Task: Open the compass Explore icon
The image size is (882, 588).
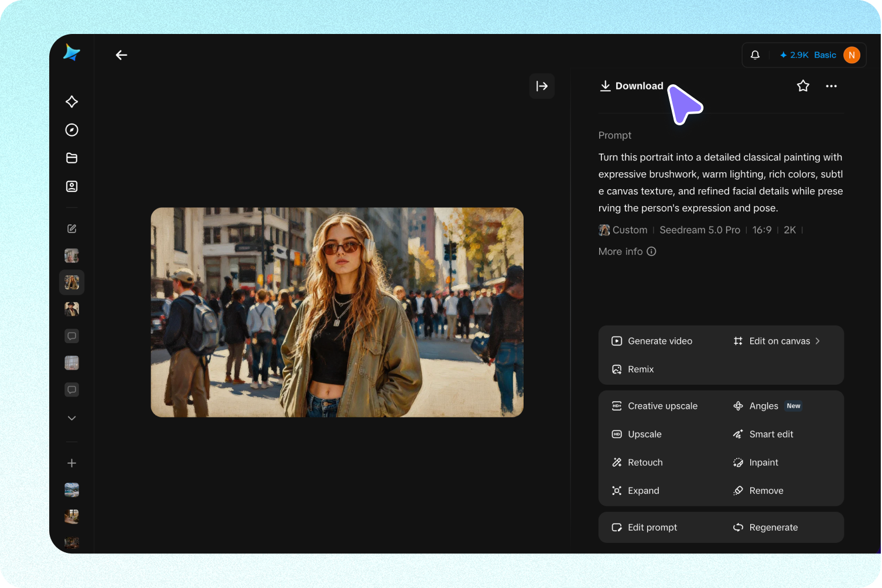Action: 72,130
